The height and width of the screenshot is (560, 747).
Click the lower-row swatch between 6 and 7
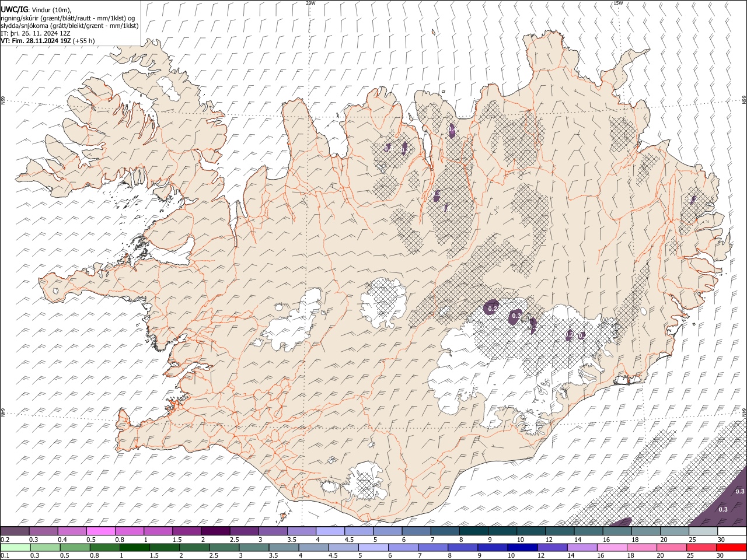(x=403, y=547)
